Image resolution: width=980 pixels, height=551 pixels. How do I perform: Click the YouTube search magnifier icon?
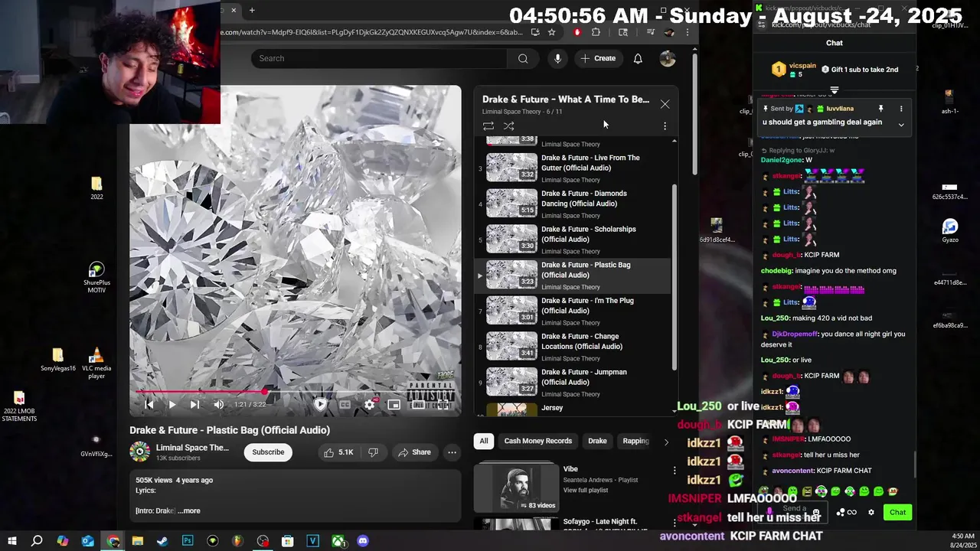tap(523, 58)
